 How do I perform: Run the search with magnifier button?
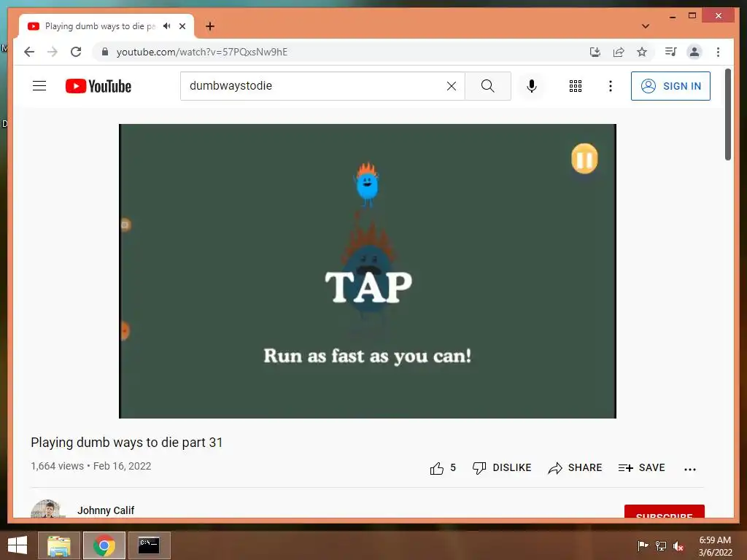click(x=488, y=86)
